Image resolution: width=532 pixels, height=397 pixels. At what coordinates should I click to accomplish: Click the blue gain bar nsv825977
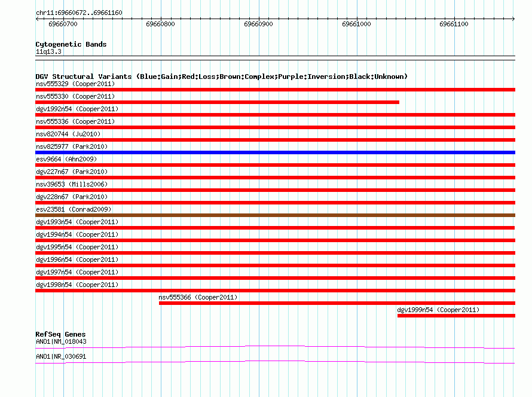tap(275, 152)
